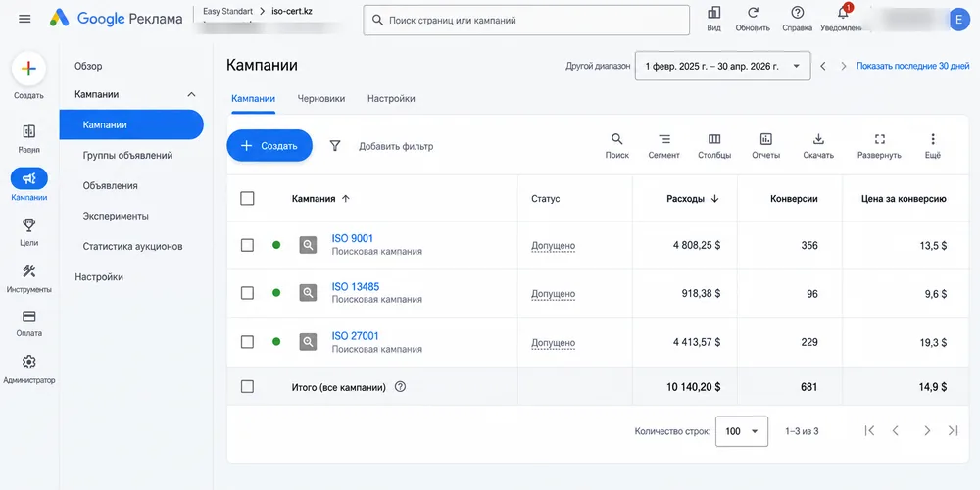Click the blue Создать button

click(269, 146)
